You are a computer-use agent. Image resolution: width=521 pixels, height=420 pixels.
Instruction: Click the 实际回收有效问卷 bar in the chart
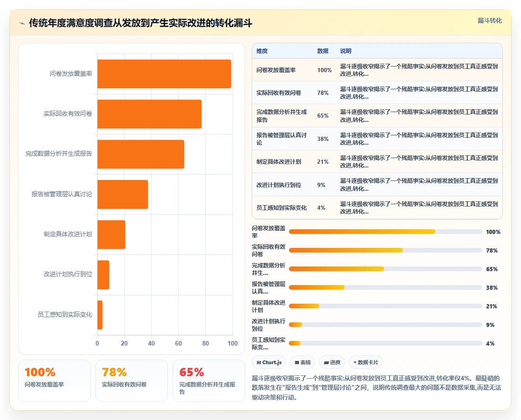[149, 114]
